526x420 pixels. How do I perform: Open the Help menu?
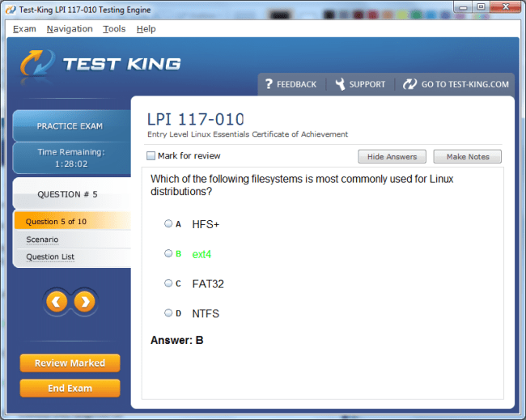click(146, 29)
